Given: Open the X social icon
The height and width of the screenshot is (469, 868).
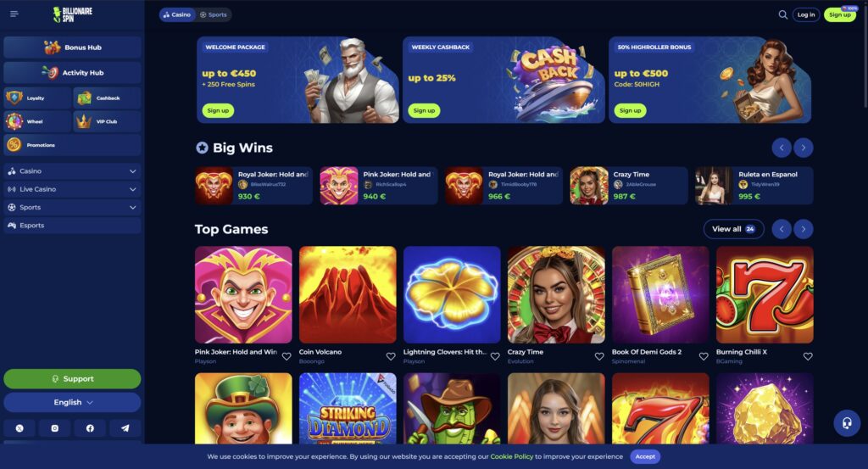Looking at the screenshot, I should (19, 428).
